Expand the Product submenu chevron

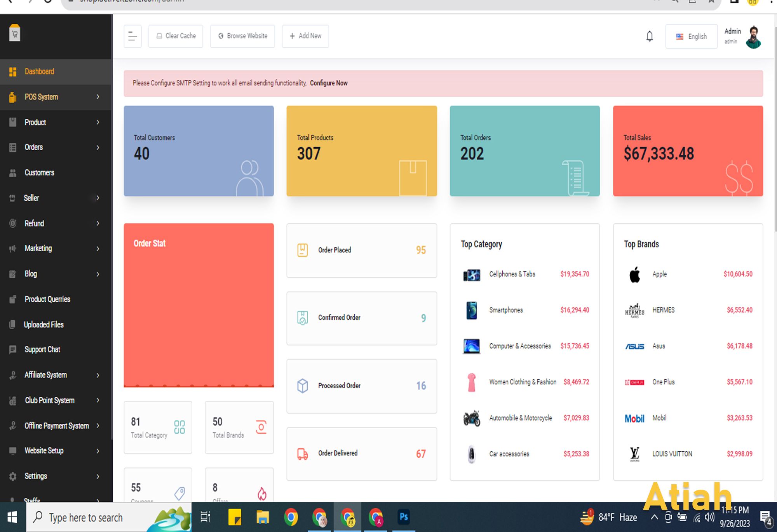click(x=98, y=122)
